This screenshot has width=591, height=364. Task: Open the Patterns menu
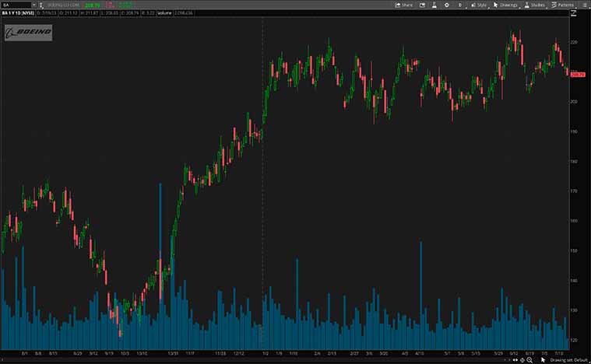click(562, 5)
